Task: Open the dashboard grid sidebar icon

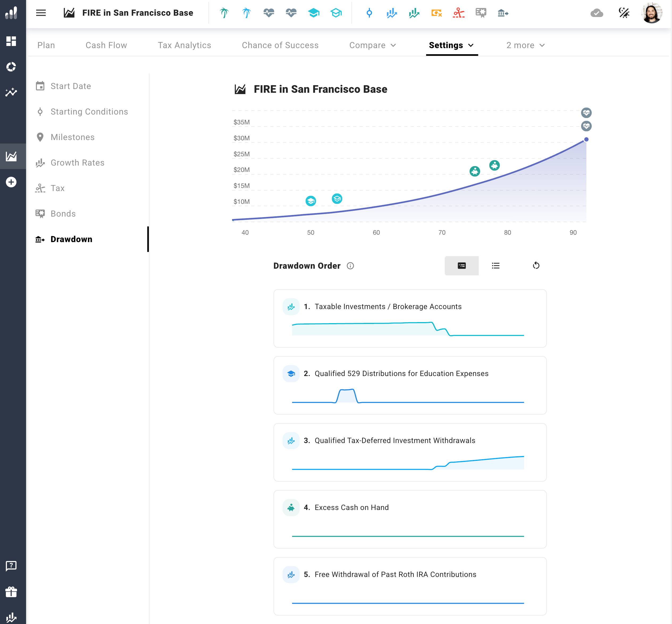Action: coord(11,41)
